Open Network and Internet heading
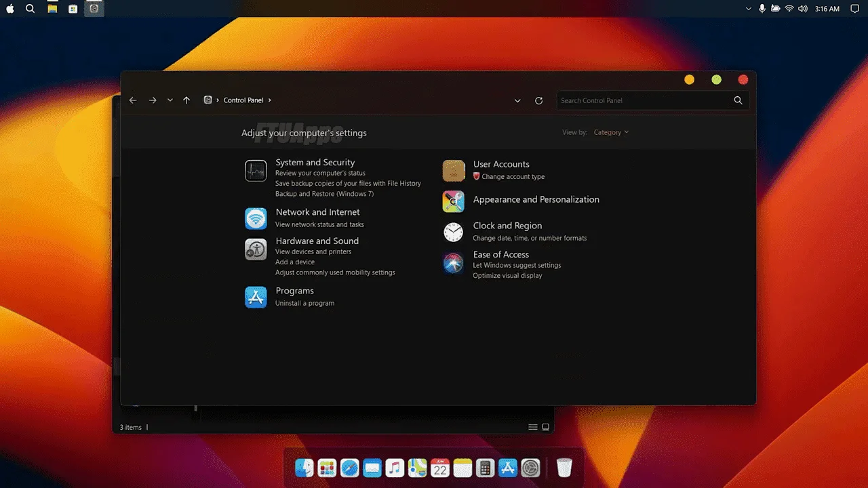 click(x=317, y=212)
